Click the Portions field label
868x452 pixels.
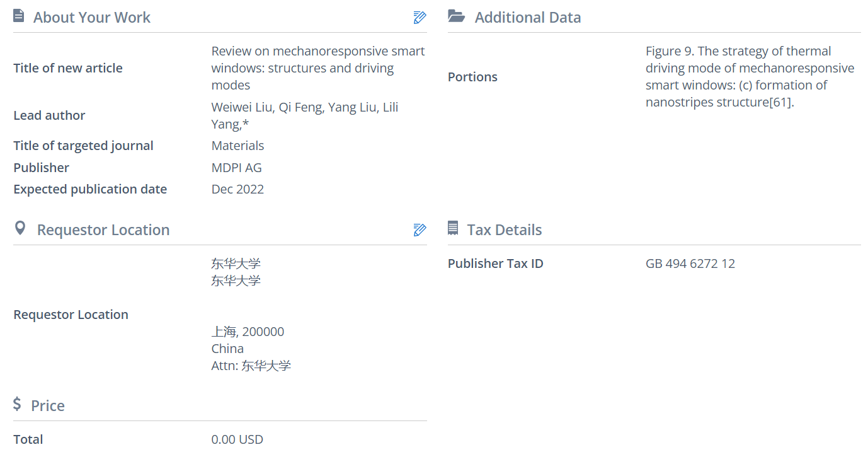pyautogui.click(x=472, y=77)
